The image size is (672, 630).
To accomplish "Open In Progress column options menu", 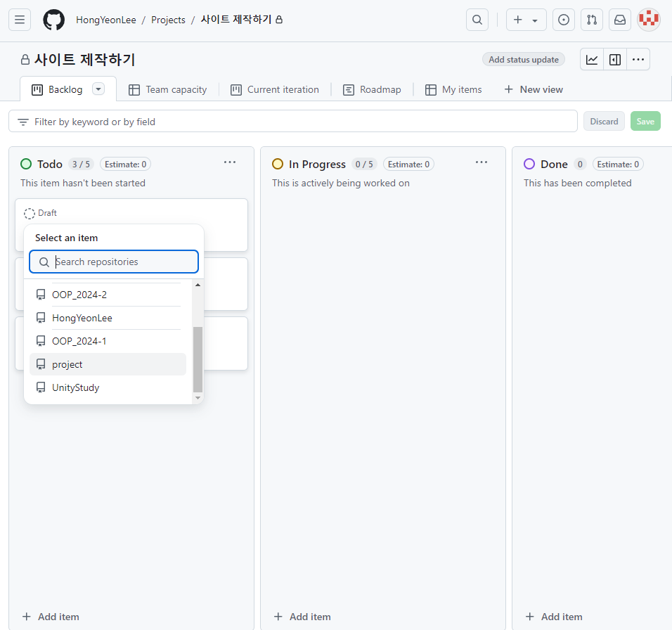I will (482, 162).
